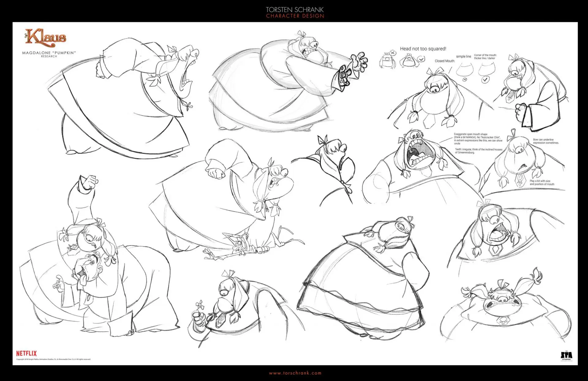Click the rounded head example sketch
Viewport: 588px width, 381px height.
(x=409, y=60)
